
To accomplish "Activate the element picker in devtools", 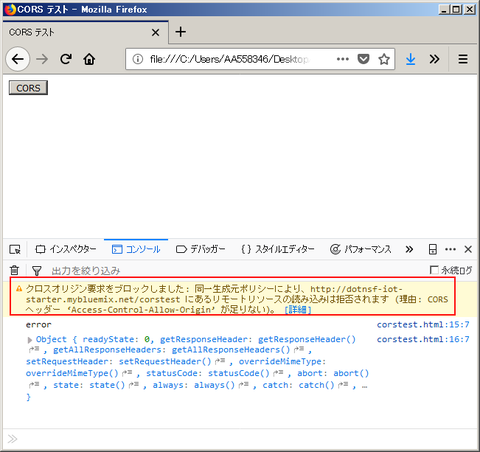I will tap(15, 249).
